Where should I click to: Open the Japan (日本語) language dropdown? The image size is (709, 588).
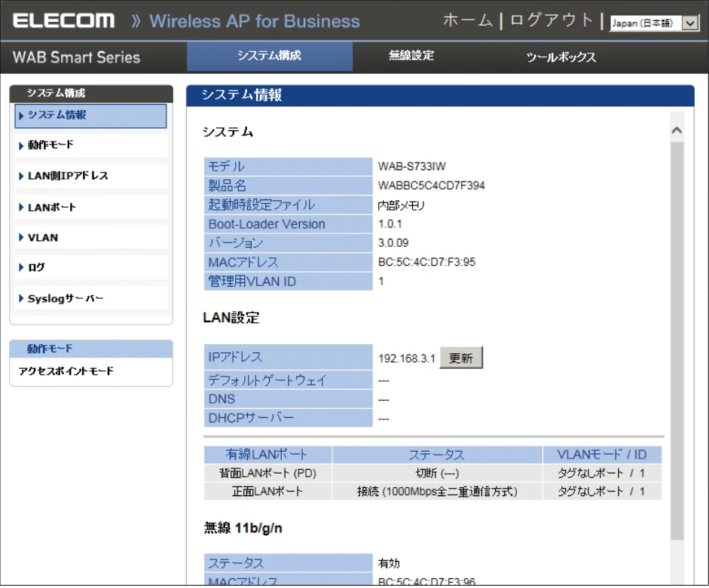(x=654, y=23)
